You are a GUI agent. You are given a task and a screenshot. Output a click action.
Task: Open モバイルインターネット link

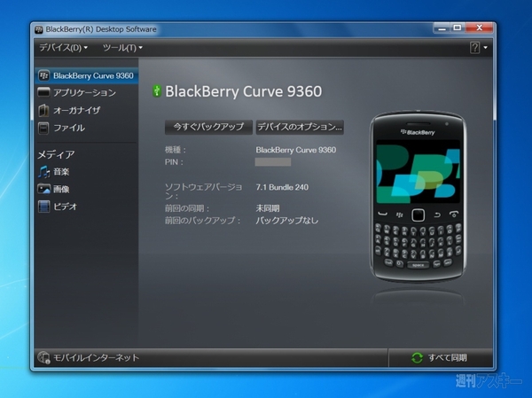click(96, 357)
